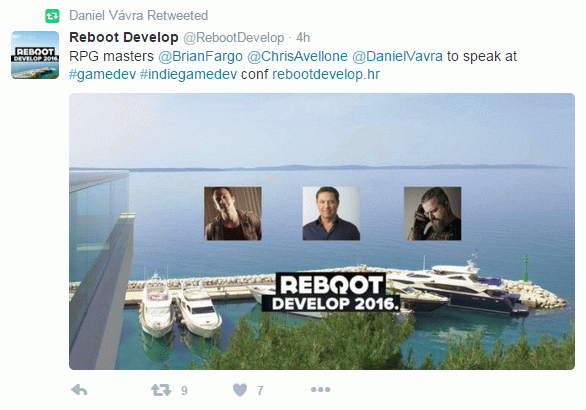Open the 4h timestamp link
The width and height of the screenshot is (586, 410).
coord(303,37)
